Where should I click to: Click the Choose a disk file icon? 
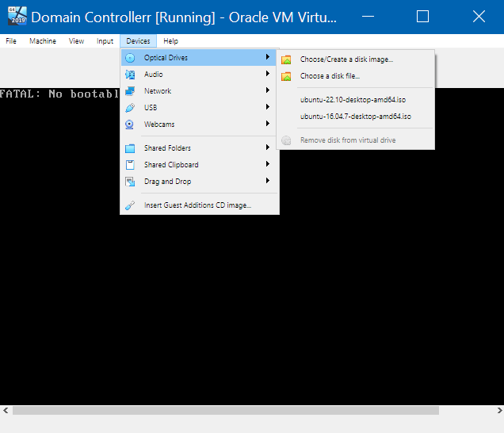pyautogui.click(x=286, y=77)
